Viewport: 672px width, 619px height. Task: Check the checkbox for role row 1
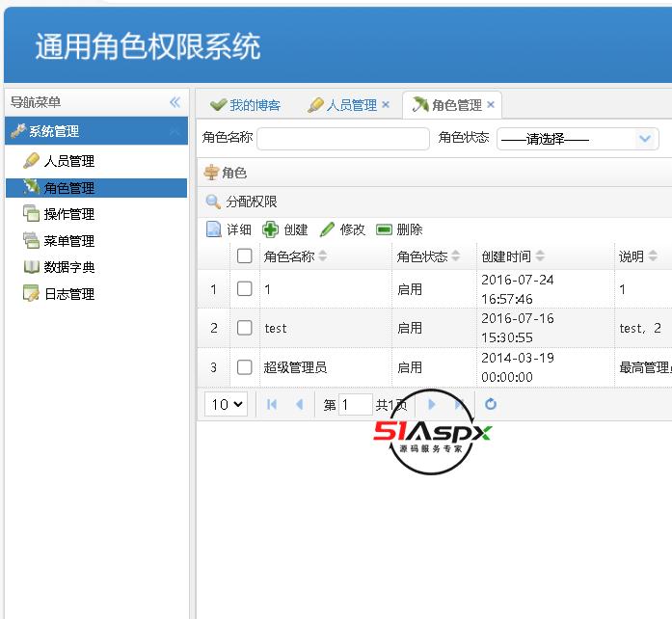(244, 289)
